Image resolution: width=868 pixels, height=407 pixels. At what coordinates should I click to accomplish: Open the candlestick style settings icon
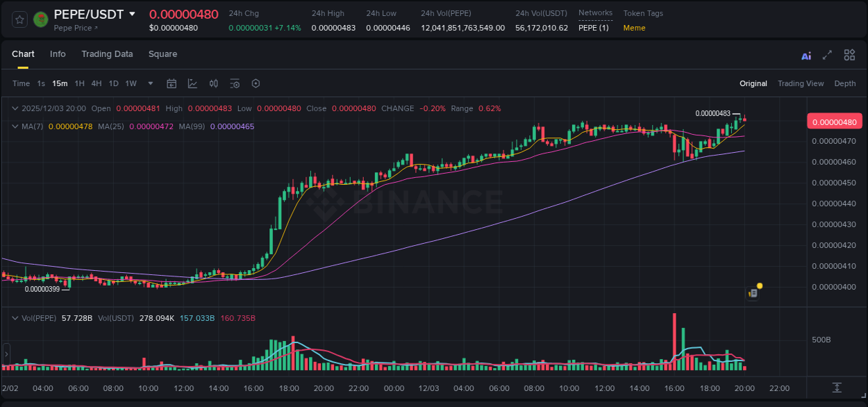click(213, 83)
